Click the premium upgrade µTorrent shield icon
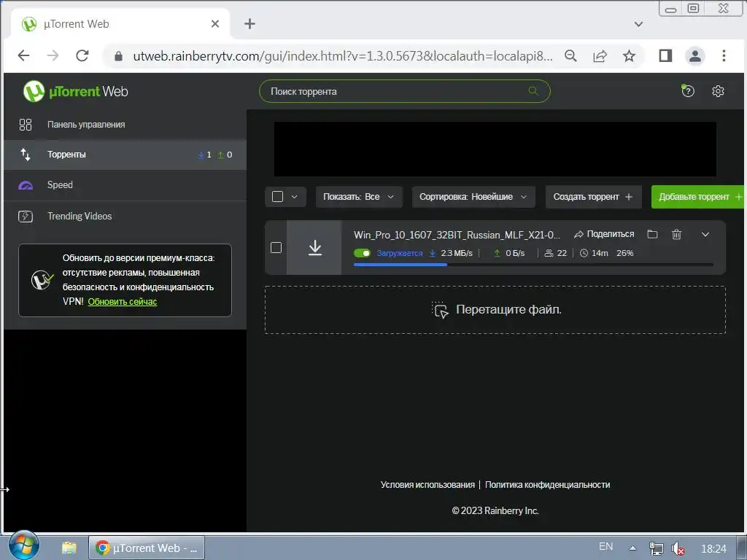The image size is (747, 560). [42, 280]
